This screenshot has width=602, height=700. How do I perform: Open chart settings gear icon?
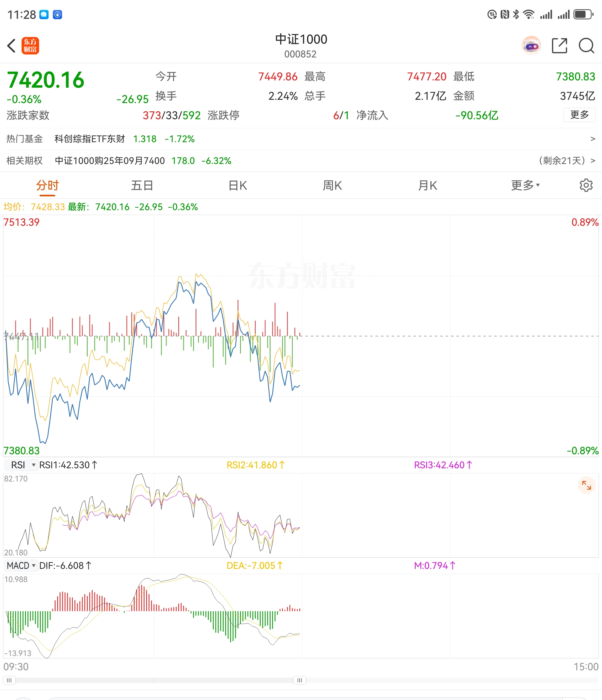586,185
